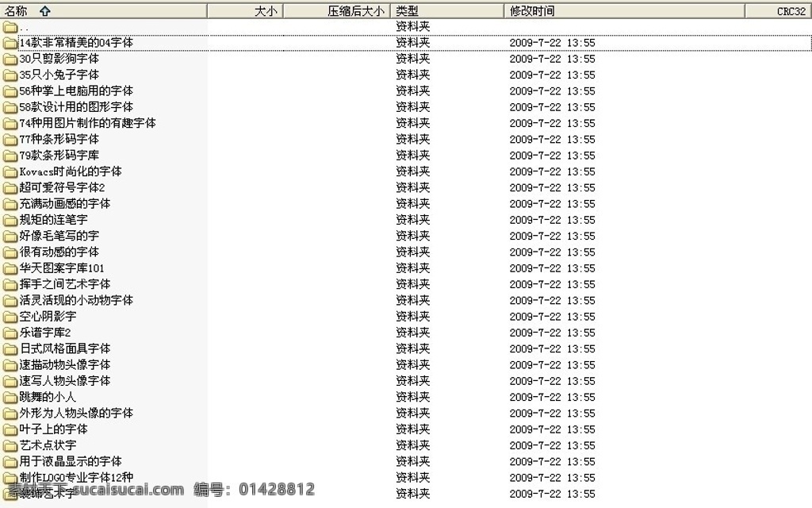Click folder icon of 规矩的连笔字
This screenshot has height=508, width=812.
[x=10, y=220]
